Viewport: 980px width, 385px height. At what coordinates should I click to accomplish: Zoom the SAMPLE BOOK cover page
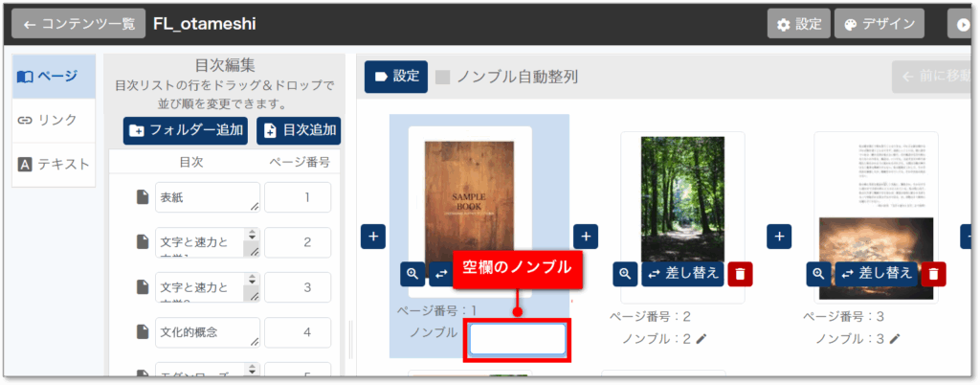click(x=412, y=274)
